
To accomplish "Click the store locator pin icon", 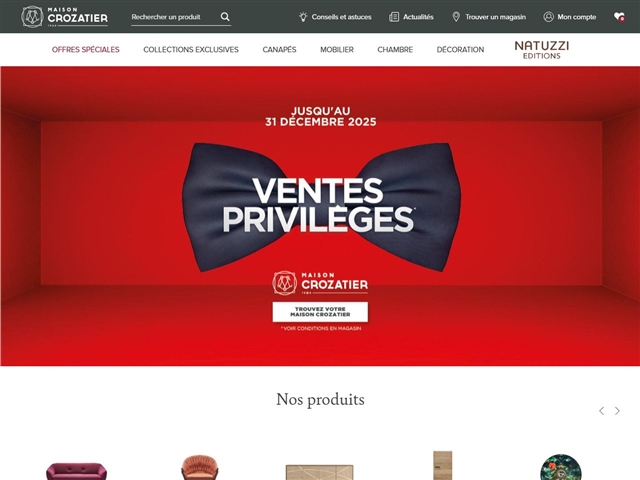I will point(456,17).
